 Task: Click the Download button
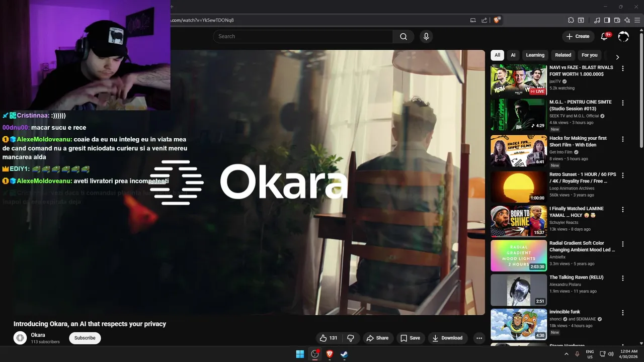(447, 338)
